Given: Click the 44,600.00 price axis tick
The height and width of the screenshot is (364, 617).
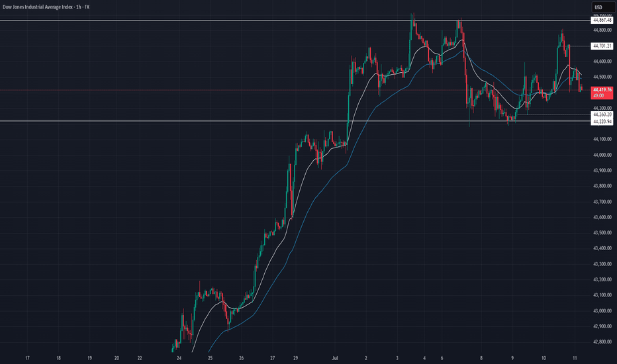Looking at the screenshot, I should click(602, 62).
